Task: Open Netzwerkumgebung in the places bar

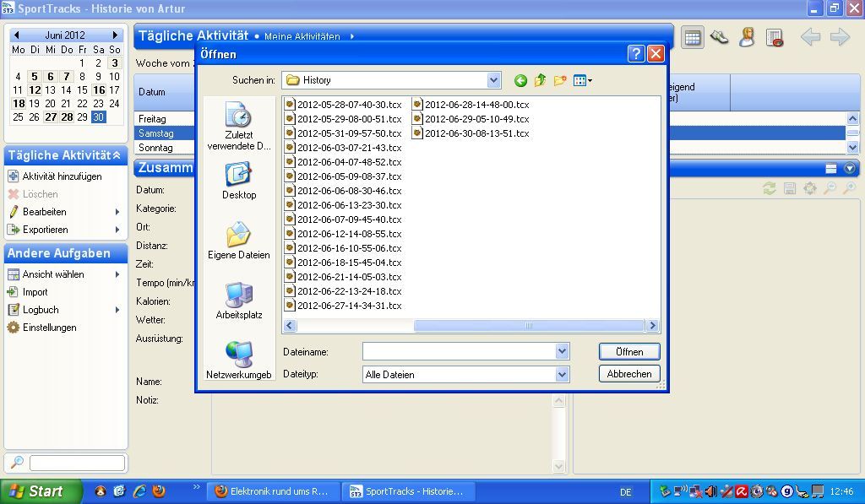Action: (x=239, y=360)
